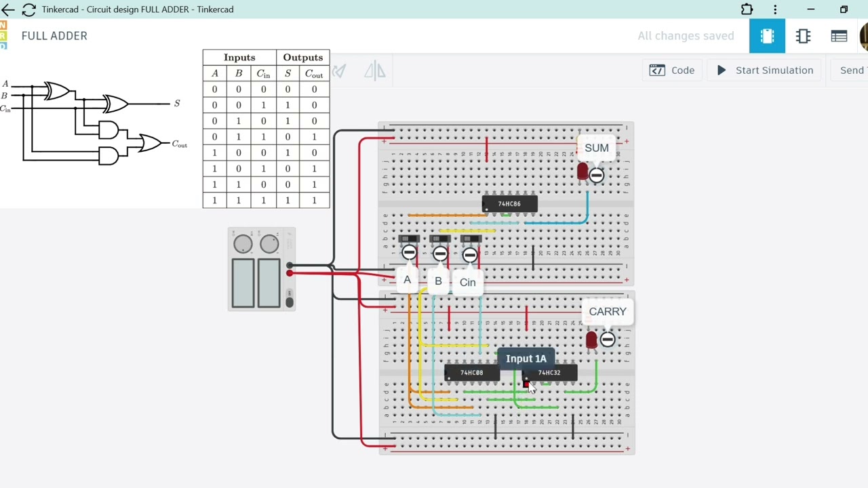Viewport: 868px width, 488px height.
Task: Toggle slide switch Cin
Action: pyautogui.click(x=471, y=239)
